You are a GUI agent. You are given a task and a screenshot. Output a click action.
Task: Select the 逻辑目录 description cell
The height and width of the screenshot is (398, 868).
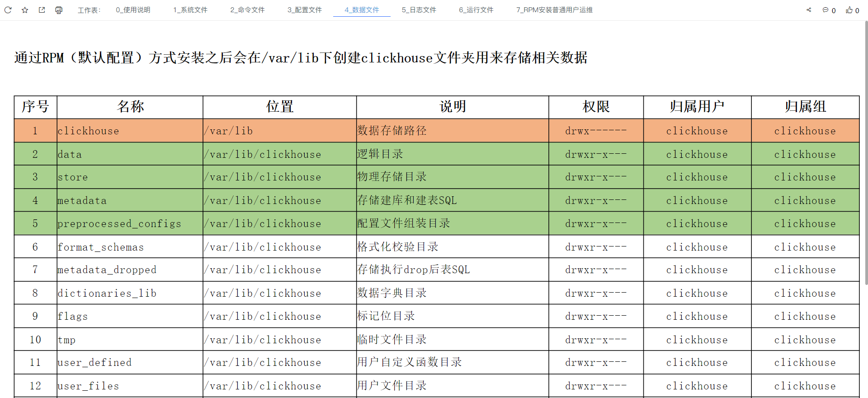click(453, 154)
